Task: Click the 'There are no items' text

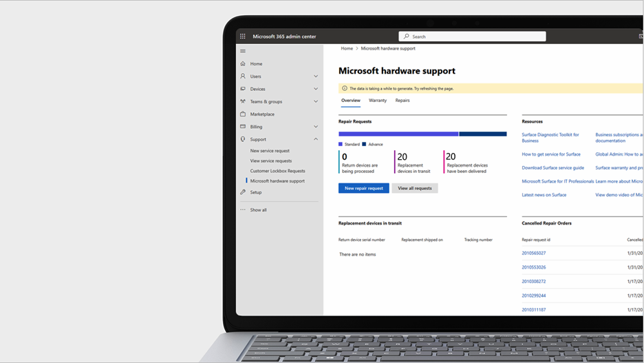Action: tap(357, 254)
